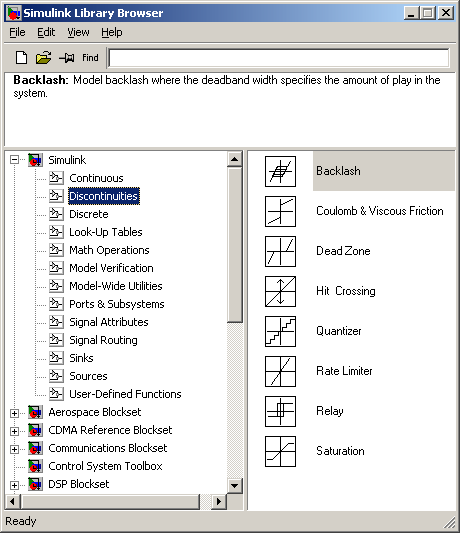Select the Quantizer block icon
The width and height of the screenshot is (460, 533).
click(x=280, y=331)
